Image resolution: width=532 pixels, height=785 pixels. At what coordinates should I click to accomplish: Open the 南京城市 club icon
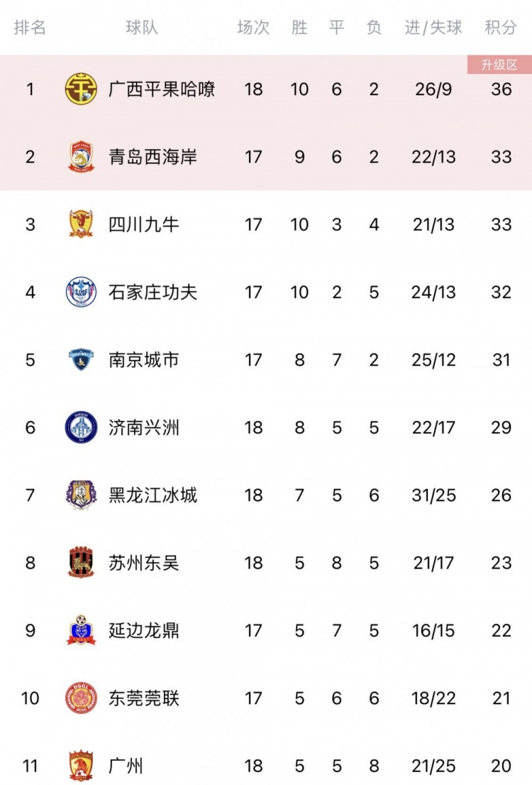click(81, 359)
